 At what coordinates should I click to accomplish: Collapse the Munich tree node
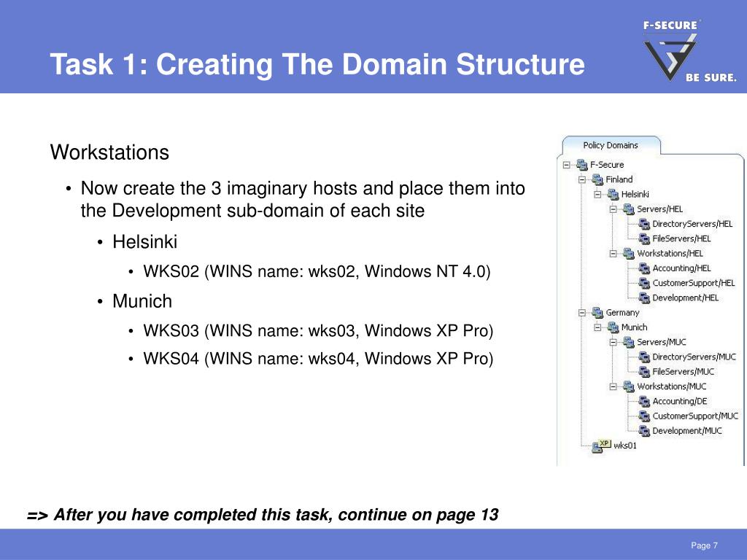[x=598, y=327]
